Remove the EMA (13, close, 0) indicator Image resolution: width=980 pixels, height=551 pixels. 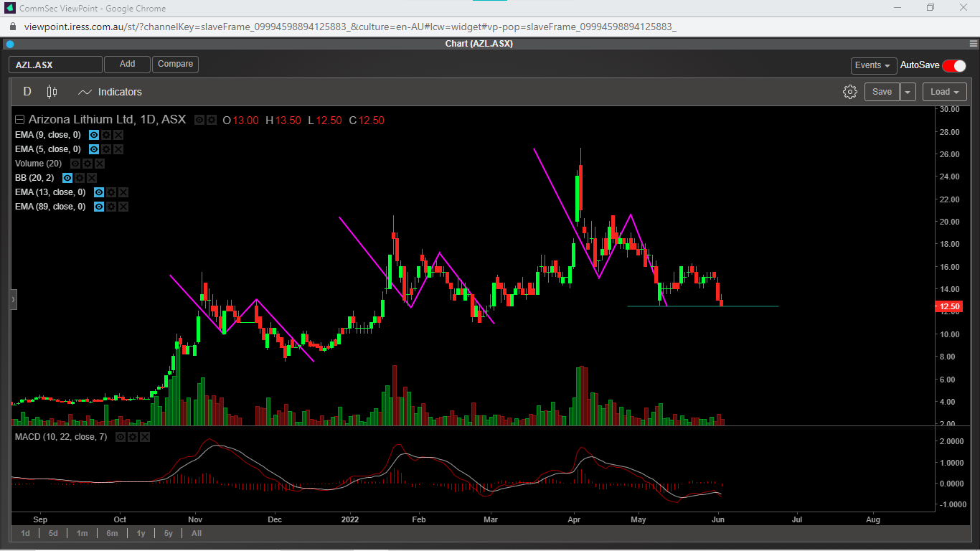123,192
